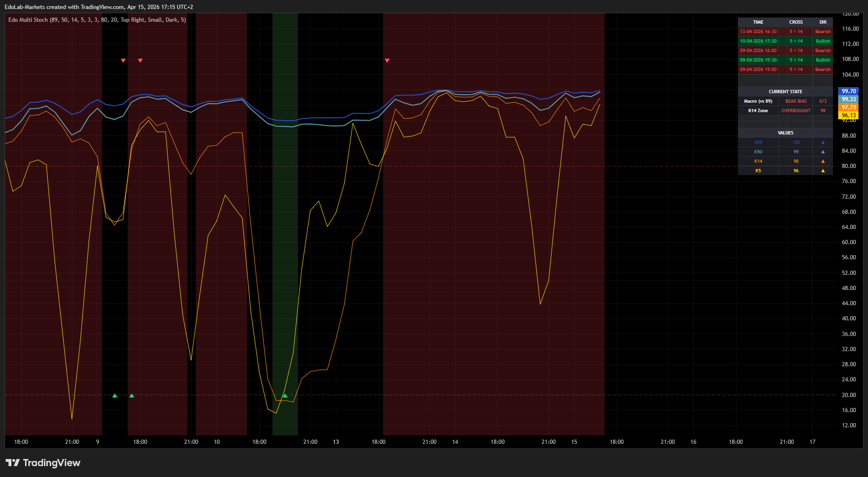Click the 09-04-2026 15:00 cross entry
The image size is (868, 477).
click(x=758, y=70)
